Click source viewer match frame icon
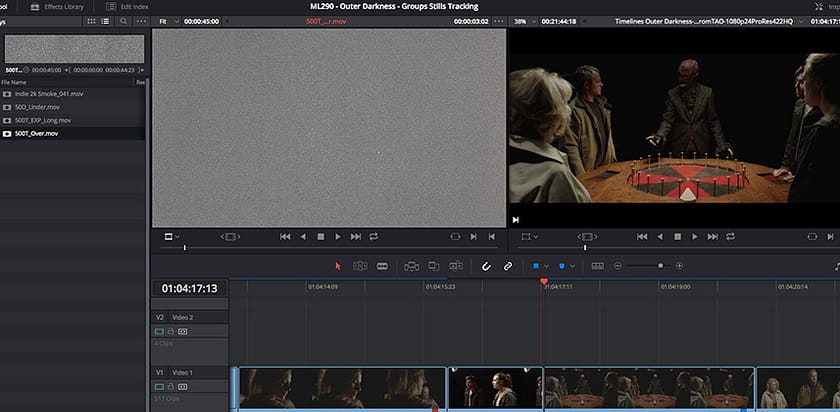Image resolution: width=840 pixels, height=412 pixels. coord(230,236)
